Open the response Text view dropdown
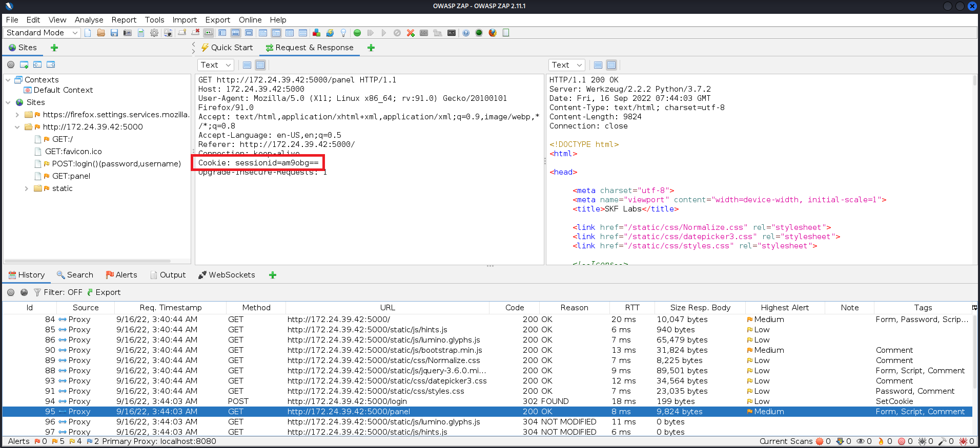This screenshot has width=980, height=448. 567,65
